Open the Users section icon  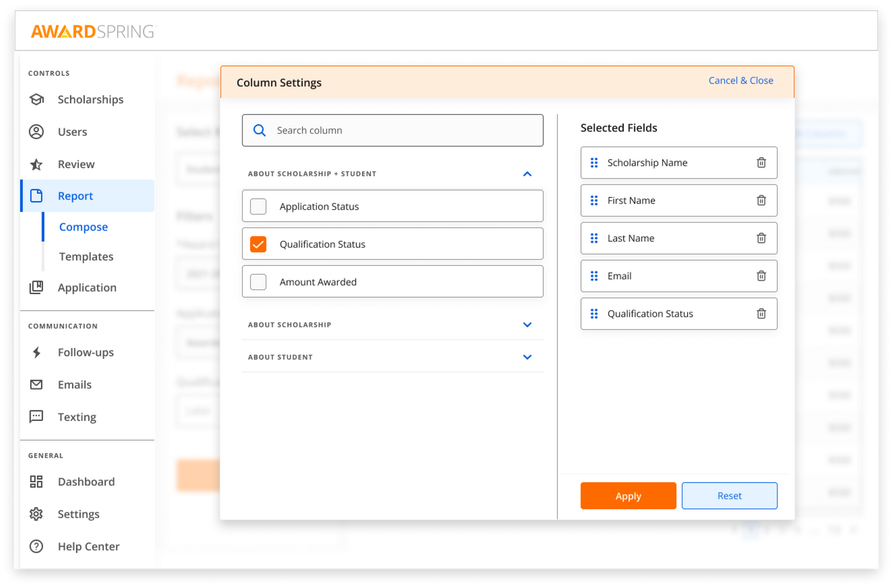pyautogui.click(x=36, y=132)
